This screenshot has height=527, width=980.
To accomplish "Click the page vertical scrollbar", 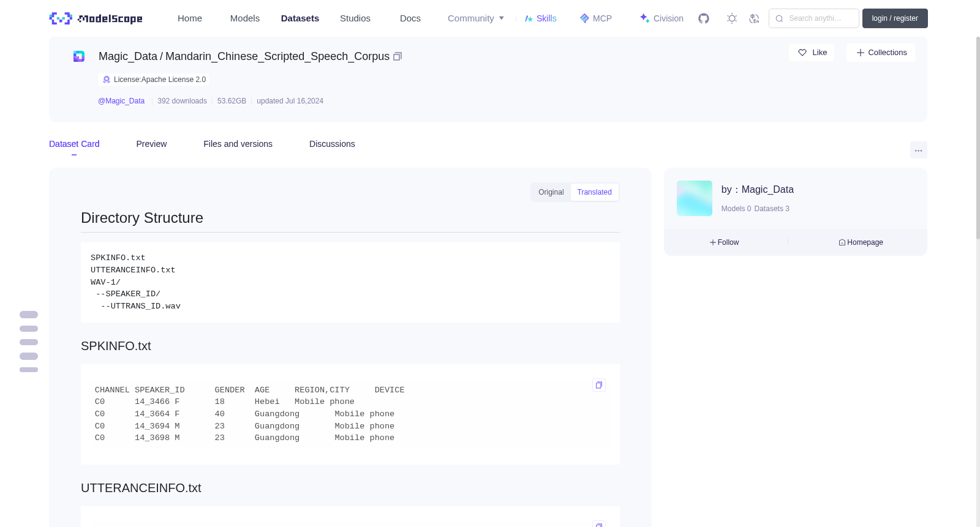I will [978, 138].
